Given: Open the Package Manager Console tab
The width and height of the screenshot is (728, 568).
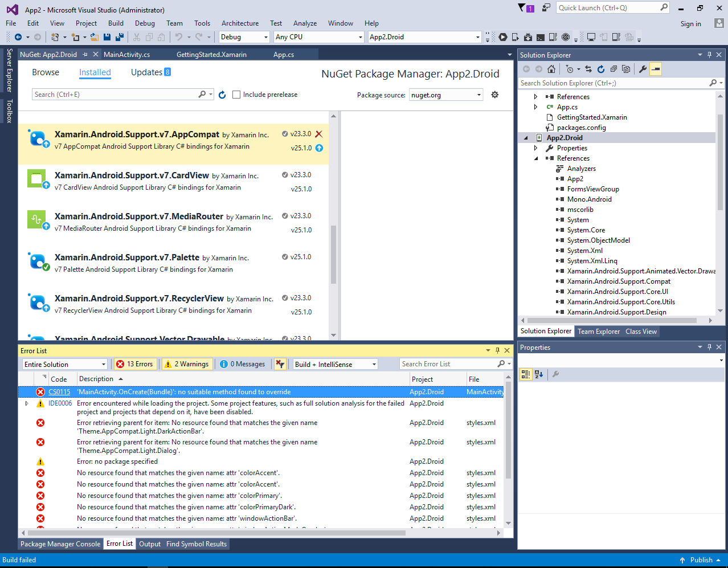Looking at the screenshot, I should pos(60,544).
